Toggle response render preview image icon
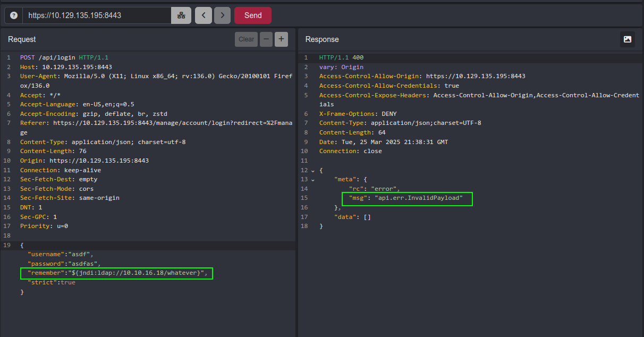 click(628, 39)
